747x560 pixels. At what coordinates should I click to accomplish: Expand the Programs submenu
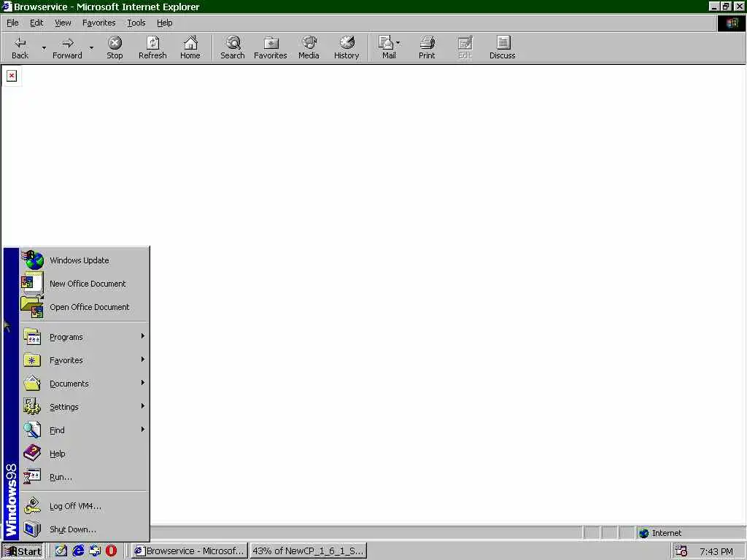click(x=84, y=337)
